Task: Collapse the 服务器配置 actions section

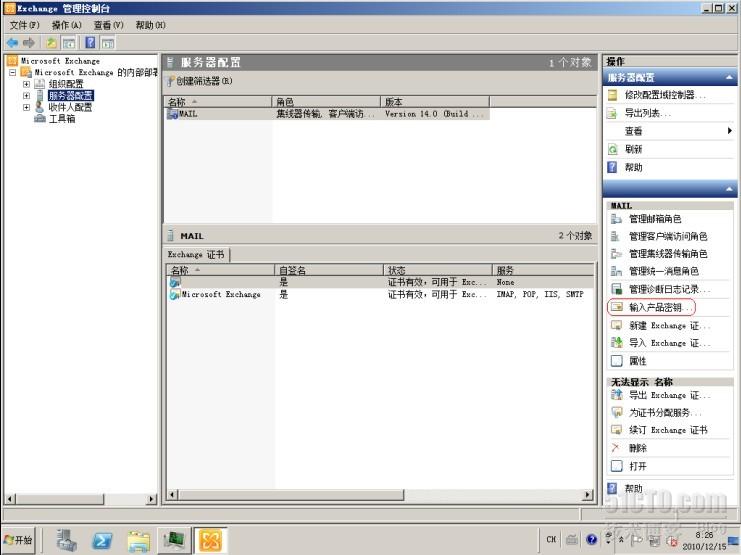Action: [x=729, y=77]
